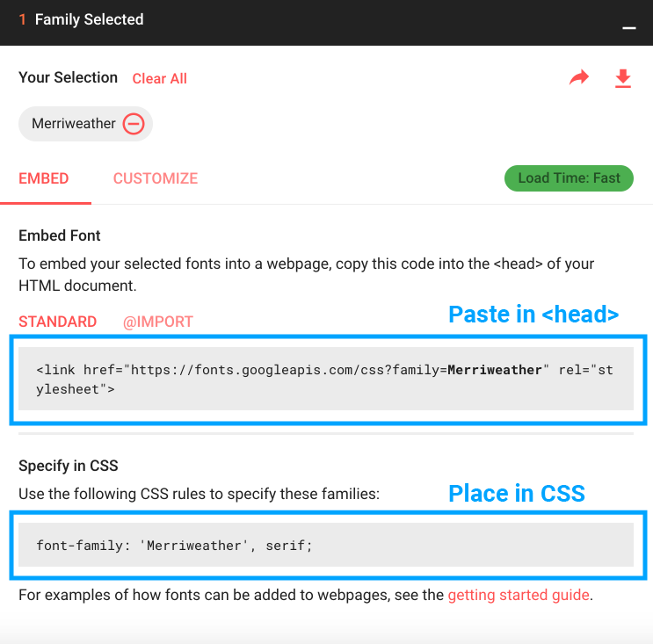Click the Embed Font heading
This screenshot has width=653, height=644.
[x=60, y=235]
